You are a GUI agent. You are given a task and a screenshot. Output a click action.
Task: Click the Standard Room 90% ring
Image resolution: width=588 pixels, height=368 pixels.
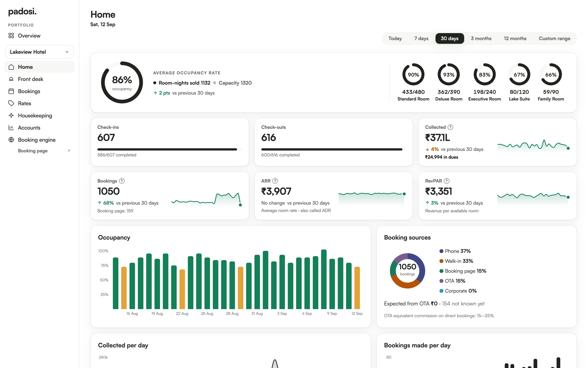[413, 74]
